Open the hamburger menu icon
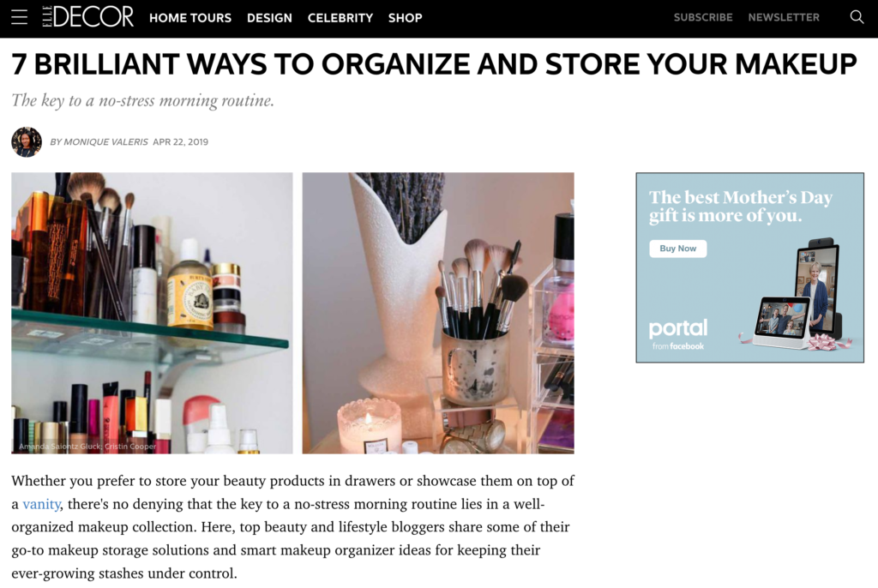Viewport: 878px width, 588px height. 19,17
